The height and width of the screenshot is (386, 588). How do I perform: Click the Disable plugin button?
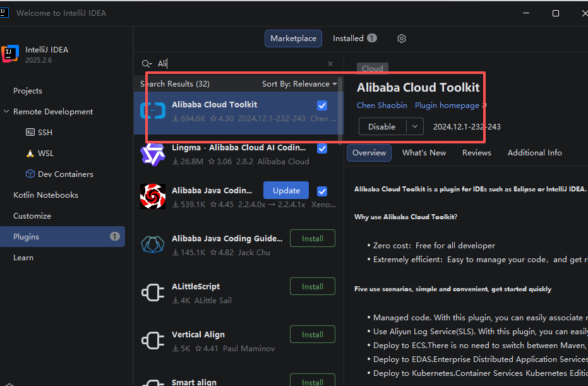coord(381,126)
